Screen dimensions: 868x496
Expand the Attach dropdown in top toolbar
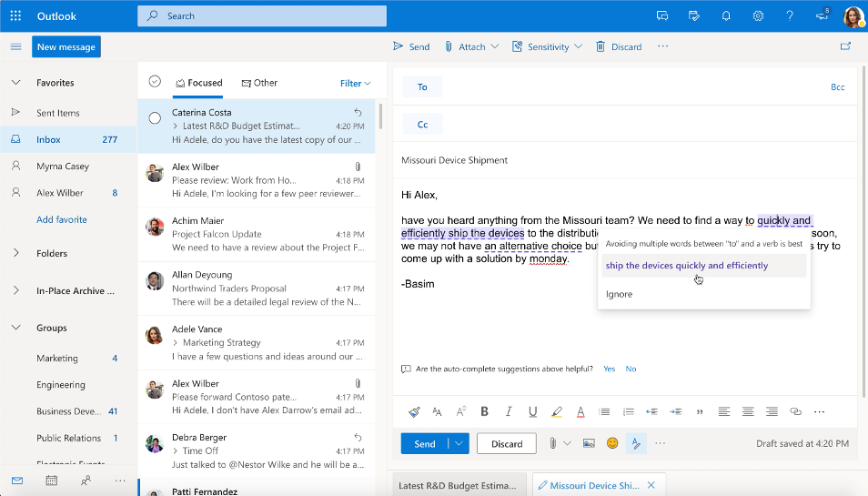coord(495,46)
